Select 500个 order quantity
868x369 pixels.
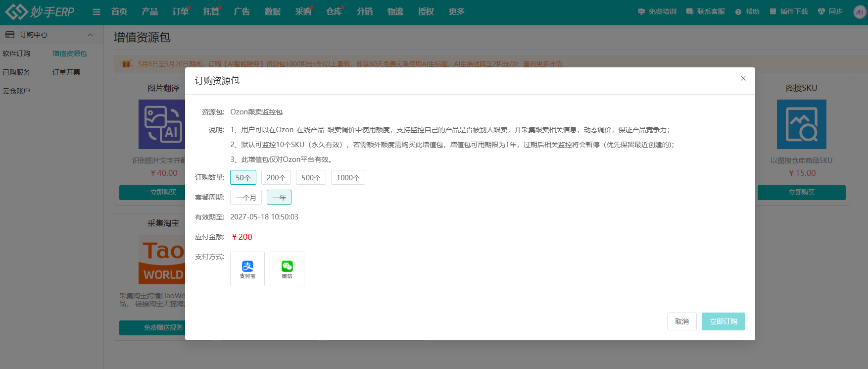(x=311, y=177)
